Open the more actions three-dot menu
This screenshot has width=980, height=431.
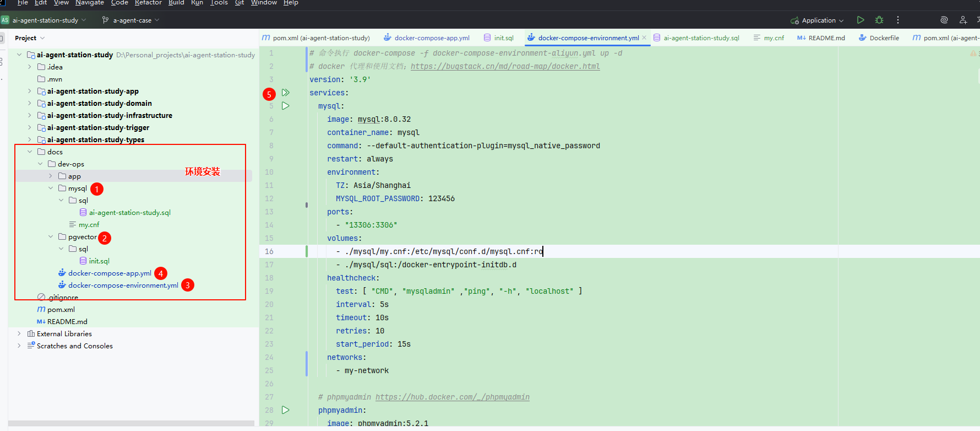tap(898, 20)
